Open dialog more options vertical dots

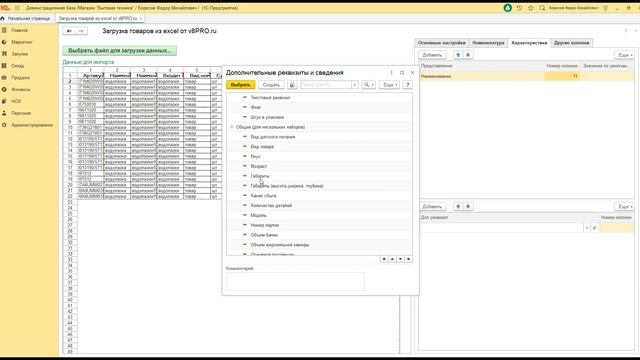coord(391,73)
